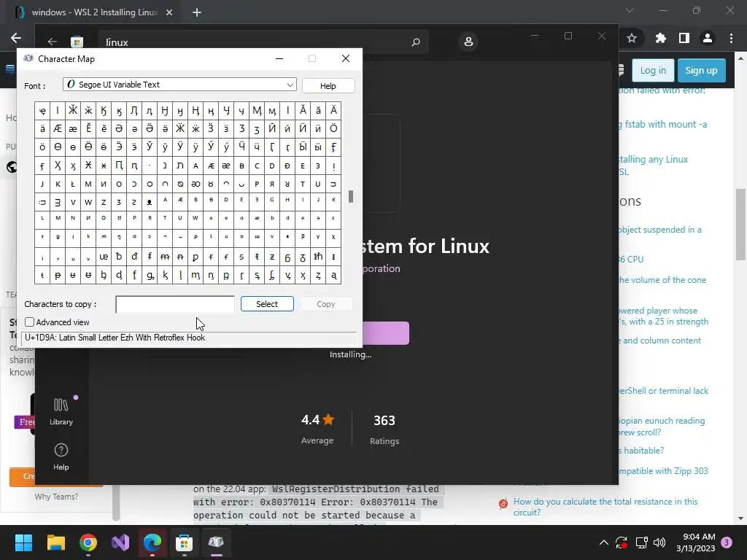Click the Help button in Character Map
Screen dimensions: 747x560
click(328, 86)
